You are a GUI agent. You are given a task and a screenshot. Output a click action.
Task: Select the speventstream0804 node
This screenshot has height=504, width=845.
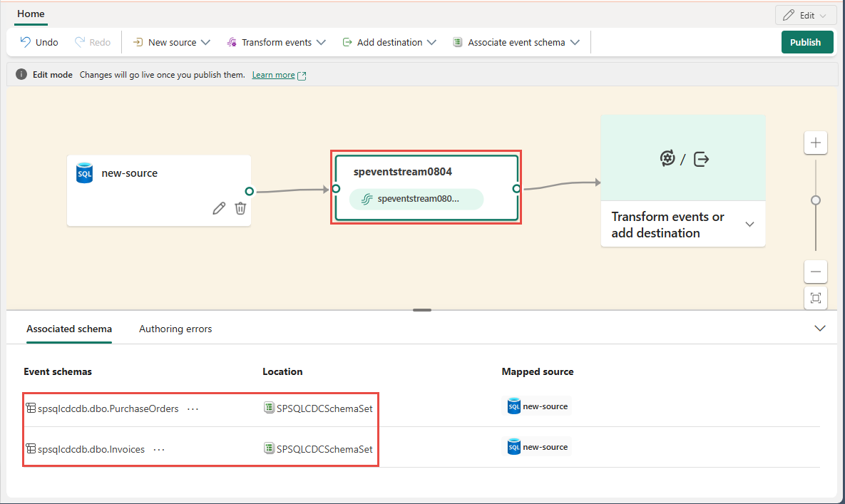[x=426, y=173]
